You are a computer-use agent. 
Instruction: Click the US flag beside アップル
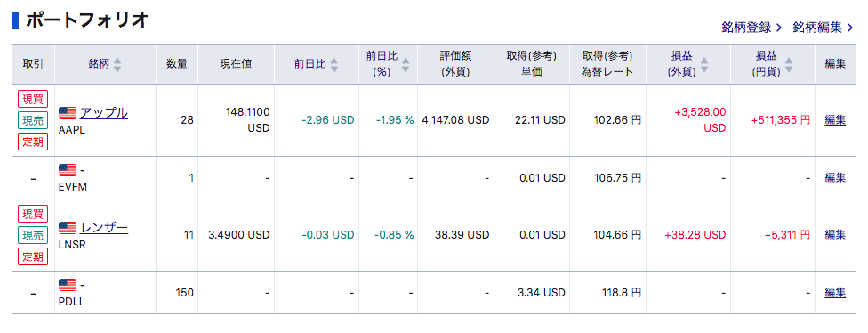click(x=68, y=113)
